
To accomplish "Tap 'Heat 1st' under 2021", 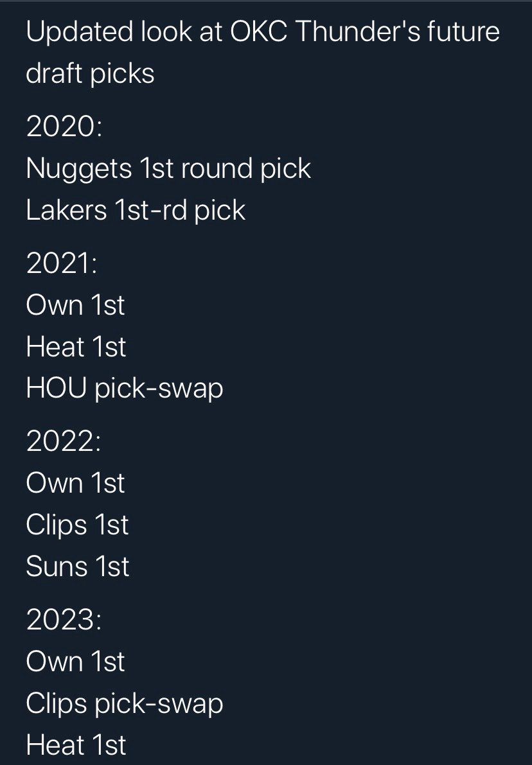I will tap(76, 347).
